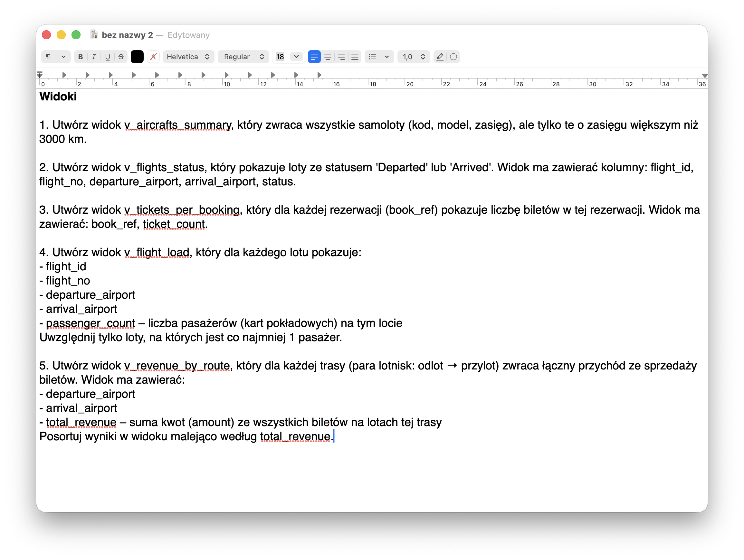Open the paragraph styles menu
The width and height of the screenshot is (744, 560).
[x=55, y=57]
